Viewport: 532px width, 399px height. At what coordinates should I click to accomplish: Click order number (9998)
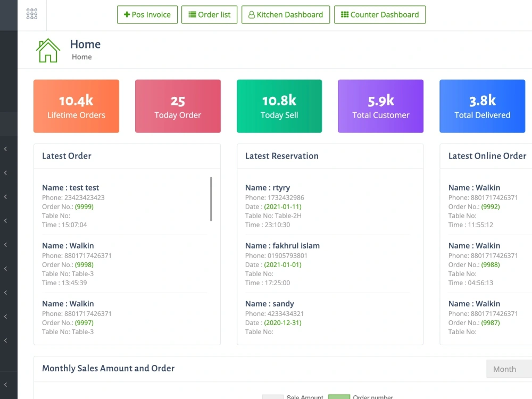pyautogui.click(x=84, y=264)
